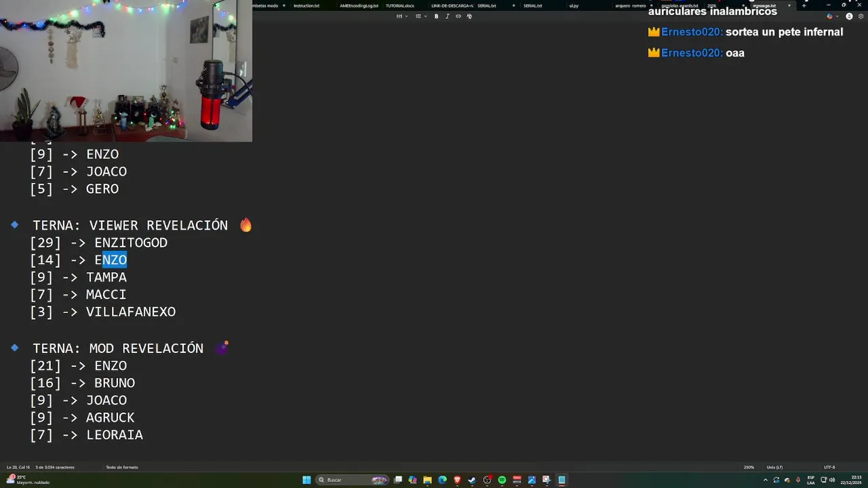Click the line [9] -> AGRUCK
868x488 pixels.
click(x=82, y=418)
